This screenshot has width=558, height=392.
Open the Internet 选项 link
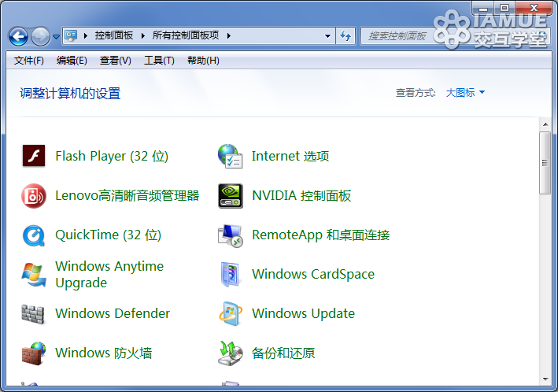tap(290, 156)
